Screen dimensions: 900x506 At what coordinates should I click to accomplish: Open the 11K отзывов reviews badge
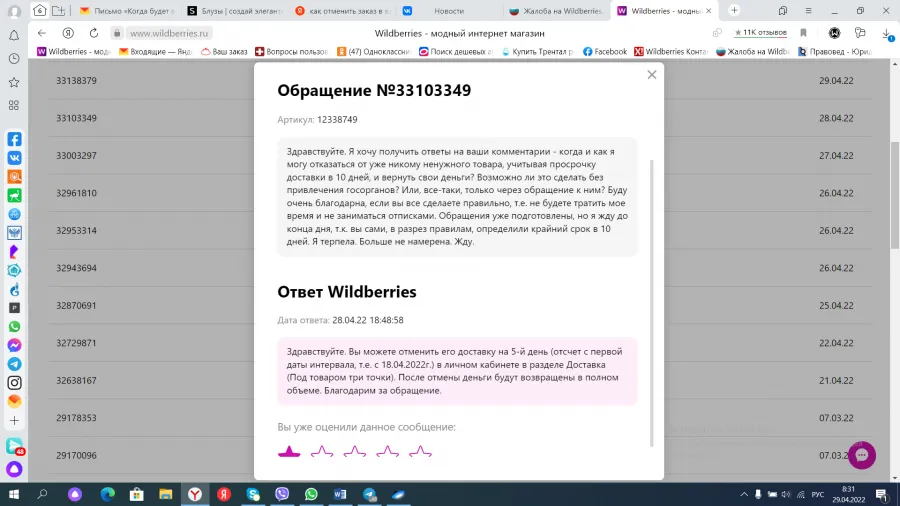point(761,33)
